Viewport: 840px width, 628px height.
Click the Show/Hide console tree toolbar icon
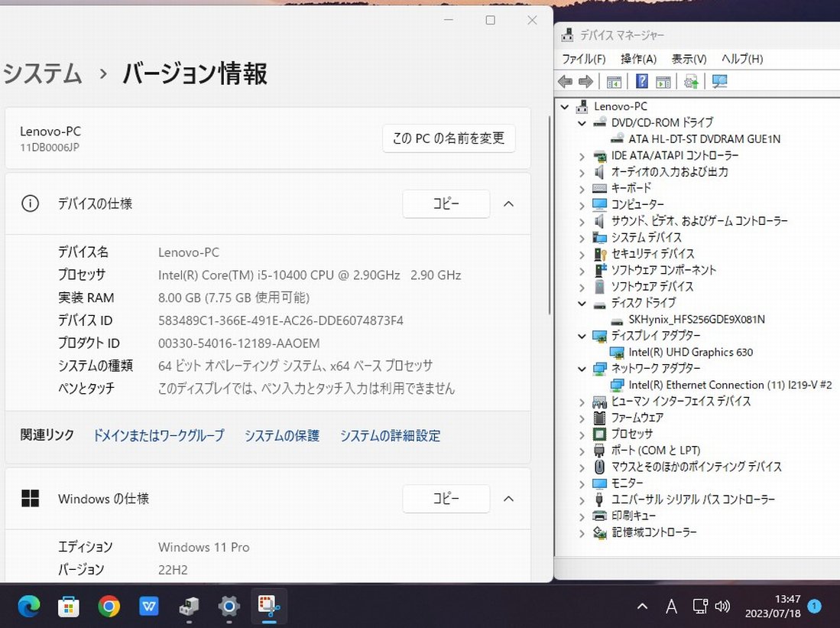tap(613, 81)
